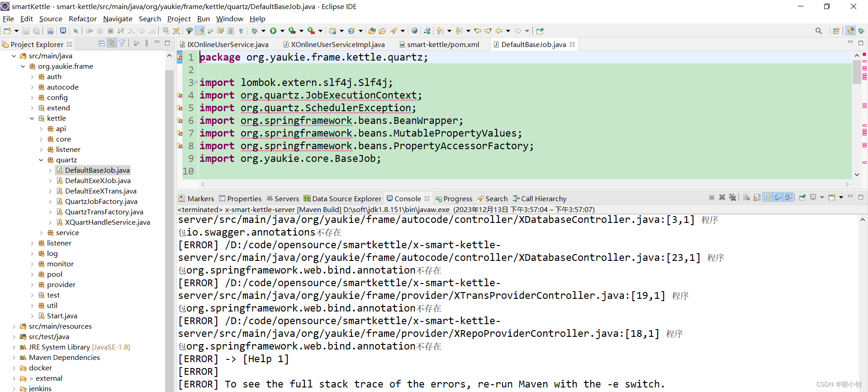Image resolution: width=868 pixels, height=392 pixels.
Task: Click Remove All Terminated Launches icon
Action: point(732,197)
